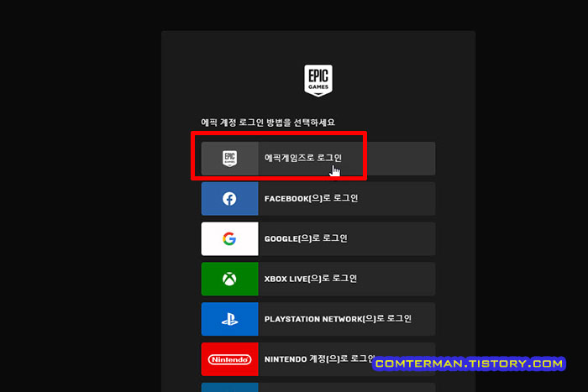The height and width of the screenshot is (392, 588).
Task: Choose GOOGLE(으)로 로그인 option
Action: [x=318, y=238]
